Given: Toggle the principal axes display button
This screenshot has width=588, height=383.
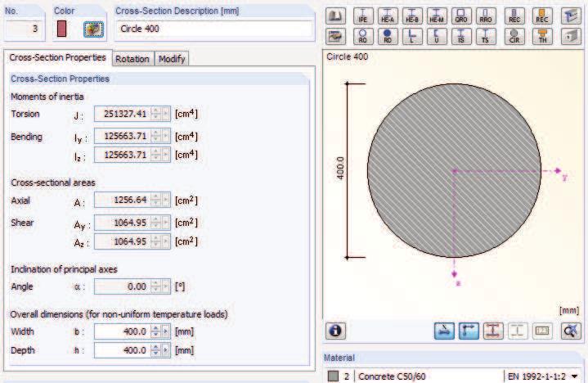Looking at the screenshot, I should (x=469, y=331).
